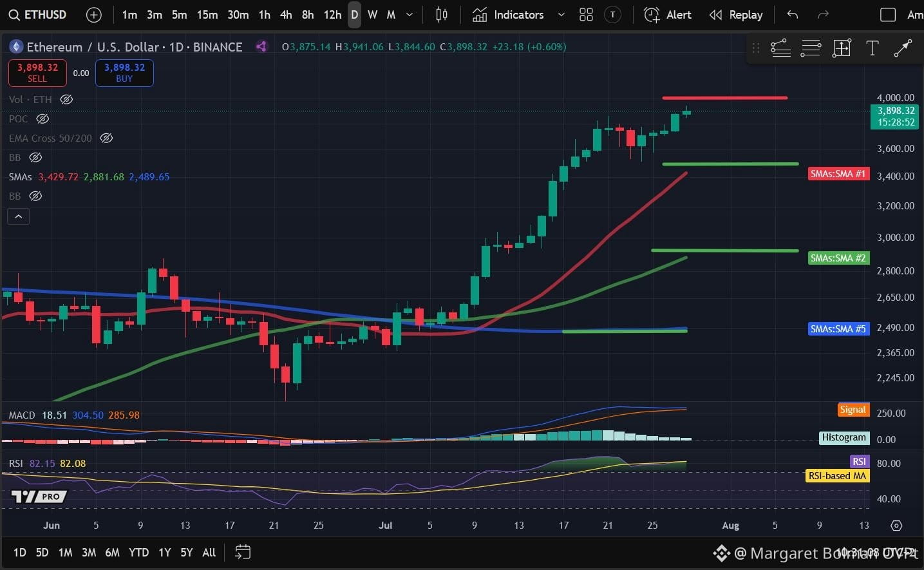Toggle visibility of the Vol · ETH indicator
This screenshot has height=570, width=924.
pyautogui.click(x=66, y=99)
